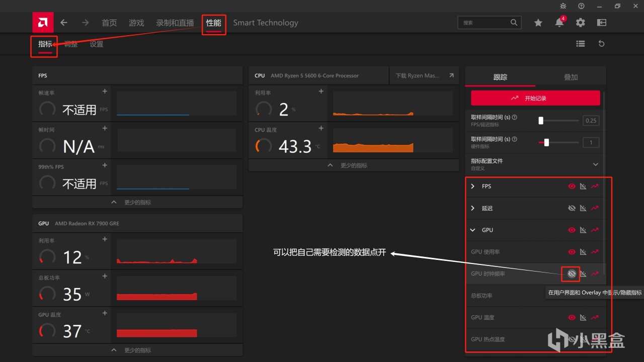Select the 跟踪 tab
Screen dimensions: 644x362
[x=501, y=77]
